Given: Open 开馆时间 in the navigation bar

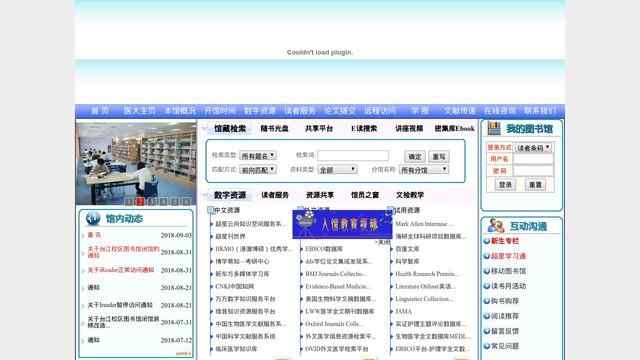Looking at the screenshot, I should click(x=220, y=111).
